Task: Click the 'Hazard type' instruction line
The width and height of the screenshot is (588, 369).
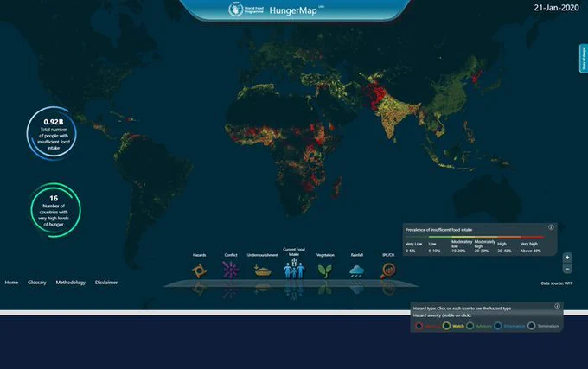Action: (462, 309)
